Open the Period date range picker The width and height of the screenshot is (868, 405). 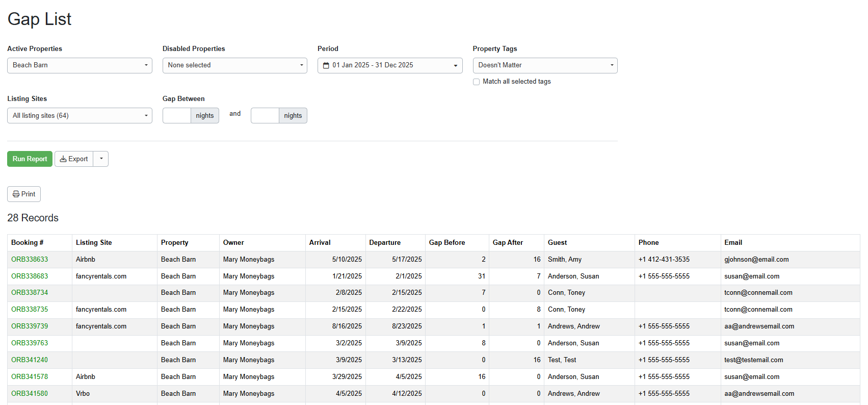390,65
